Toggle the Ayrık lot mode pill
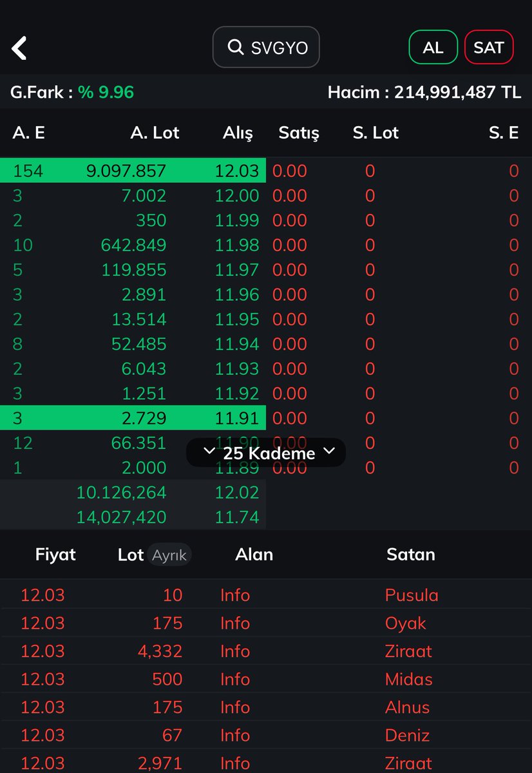Image resolution: width=532 pixels, height=773 pixels. pyautogui.click(x=169, y=555)
